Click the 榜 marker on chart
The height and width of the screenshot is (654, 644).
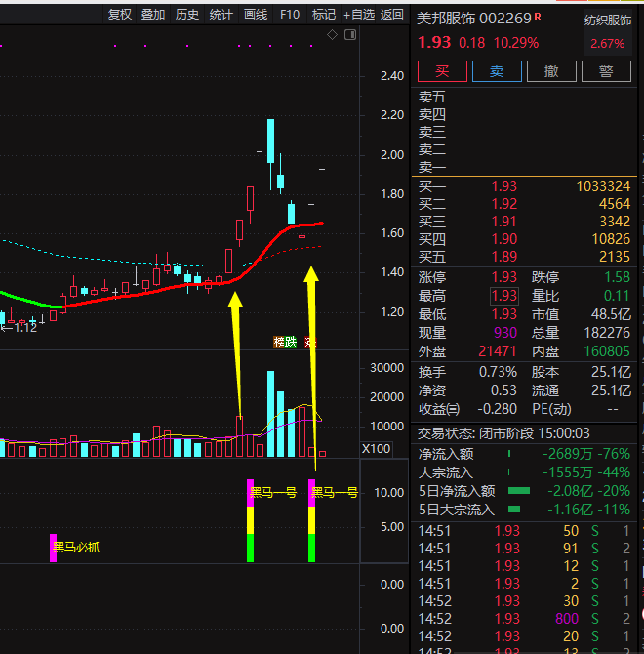279,343
